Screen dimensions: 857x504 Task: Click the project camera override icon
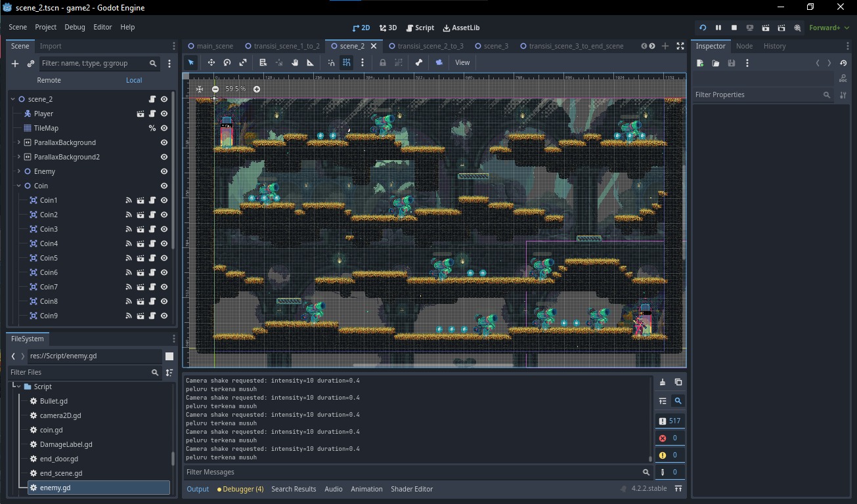439,62
